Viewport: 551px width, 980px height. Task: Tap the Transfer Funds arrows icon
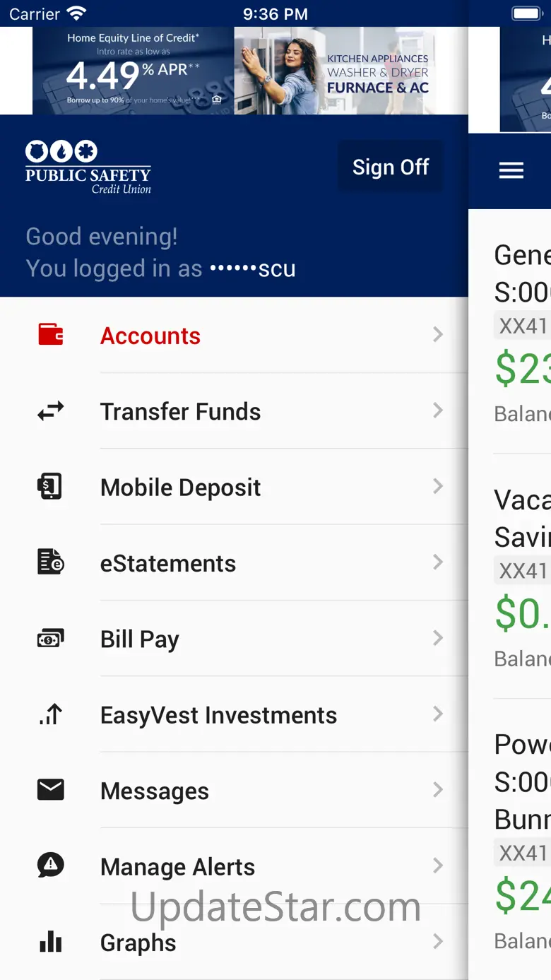tap(51, 411)
